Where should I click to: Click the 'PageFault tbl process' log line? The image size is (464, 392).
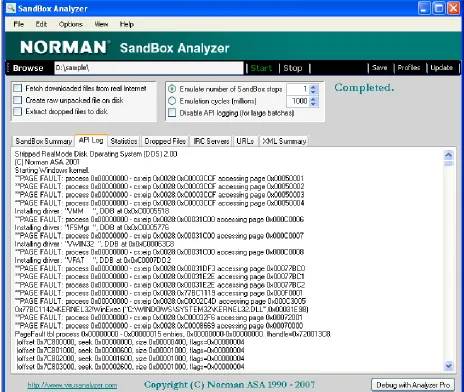(173, 334)
